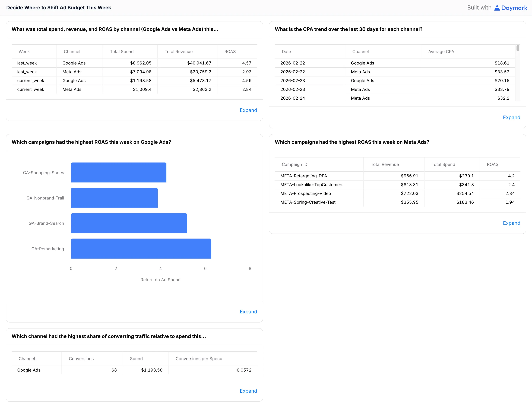532x406 pixels.
Task: Click the Conversions per Spend column header
Action: (199, 359)
